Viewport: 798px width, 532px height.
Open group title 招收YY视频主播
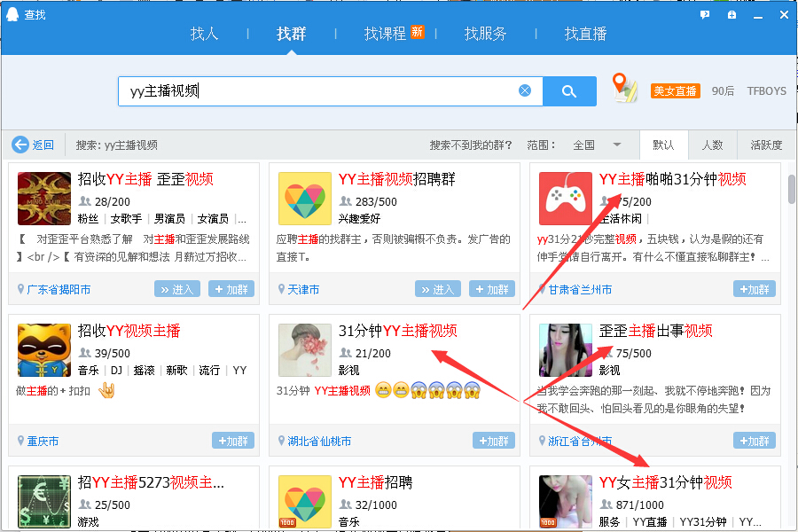(129, 331)
